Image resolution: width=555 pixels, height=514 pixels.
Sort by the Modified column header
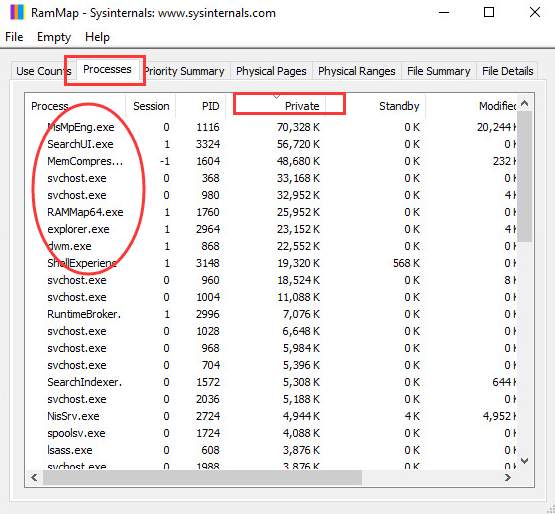[471, 106]
